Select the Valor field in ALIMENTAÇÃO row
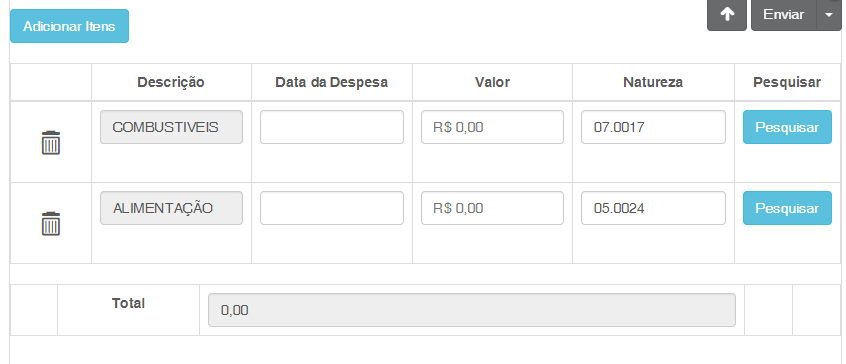The height and width of the screenshot is (364, 846). click(x=492, y=208)
